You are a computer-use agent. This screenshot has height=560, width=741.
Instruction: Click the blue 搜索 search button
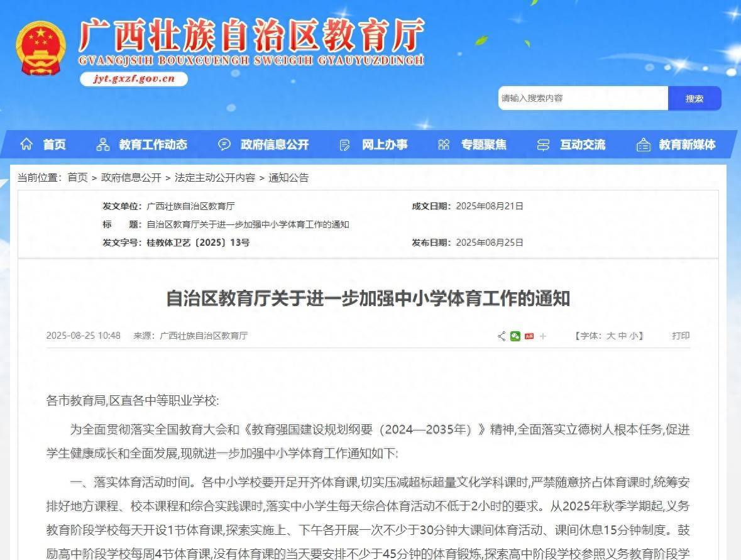(x=694, y=99)
